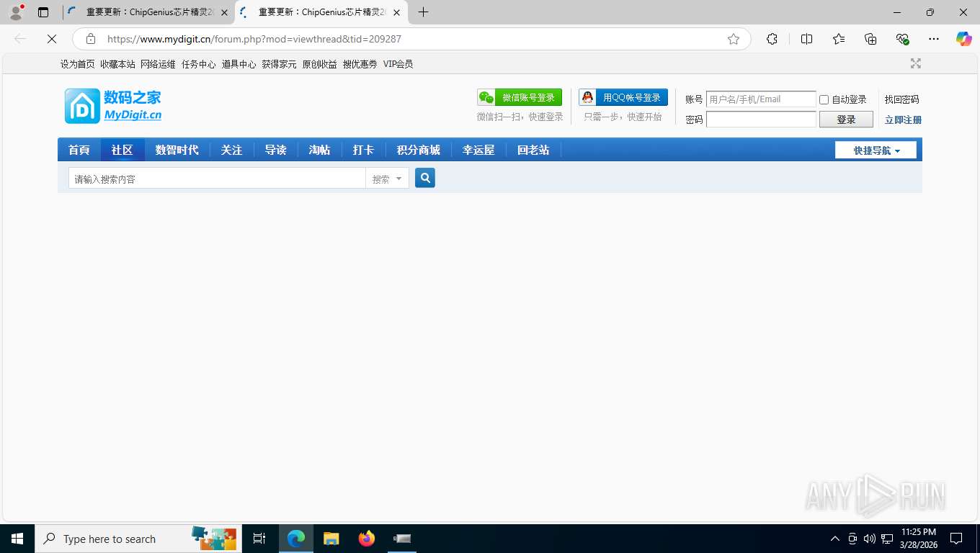Enable the 自动登录 checkbox
This screenshot has height=553, width=980.
tap(824, 99)
